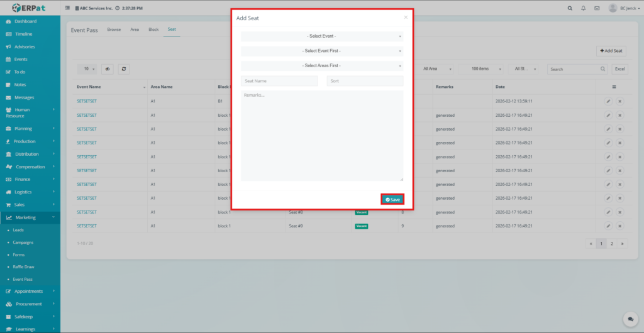Viewport: 644px width, 333px height.
Task: Switch to the Block tab
Action: [153, 30]
